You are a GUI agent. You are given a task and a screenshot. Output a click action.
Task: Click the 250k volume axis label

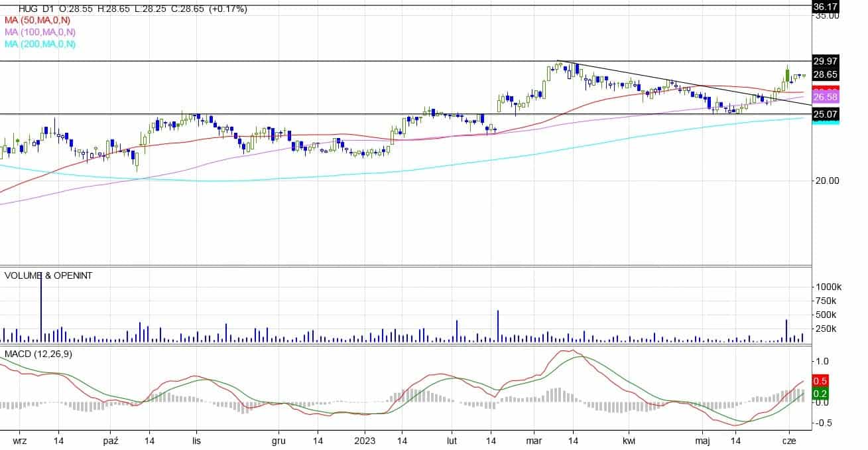pos(827,329)
